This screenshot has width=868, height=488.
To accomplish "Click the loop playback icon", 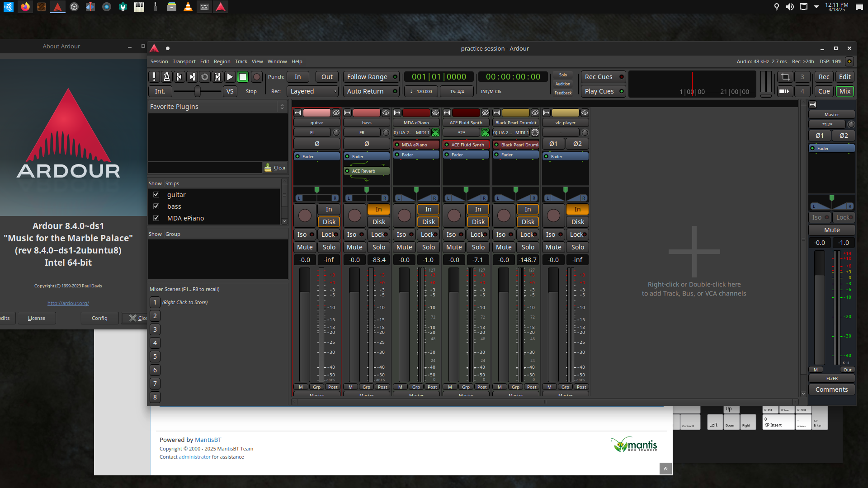I will (205, 77).
